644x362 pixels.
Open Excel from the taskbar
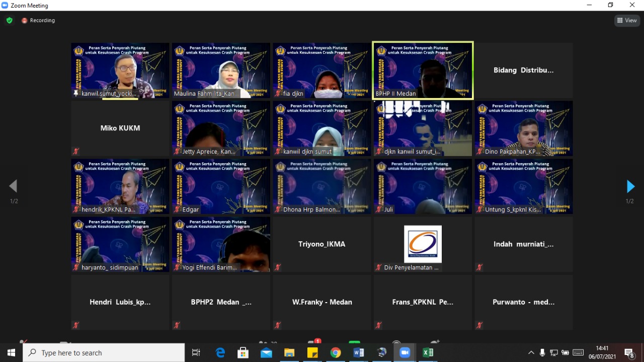[428, 353]
